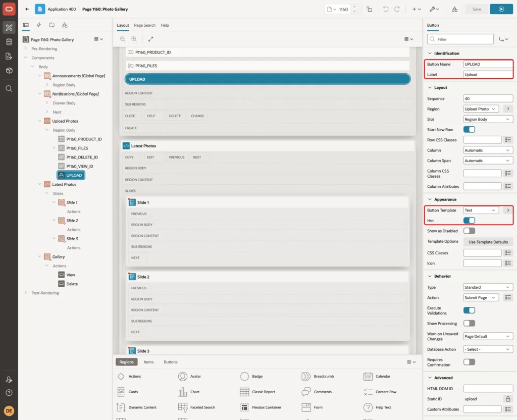Image resolution: width=517 pixels, height=420 pixels.
Task: Run the page with the play button
Action: point(501,9)
